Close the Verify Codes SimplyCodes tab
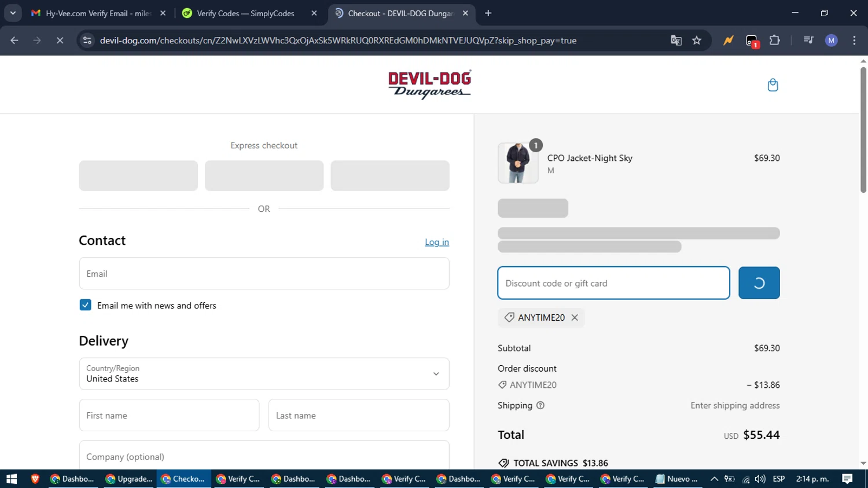The image size is (868, 488). (x=314, y=13)
